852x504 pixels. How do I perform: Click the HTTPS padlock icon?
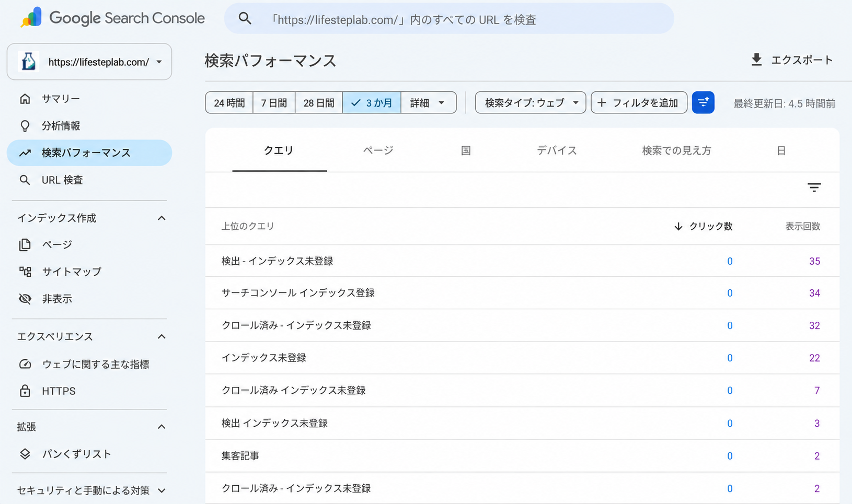click(25, 391)
